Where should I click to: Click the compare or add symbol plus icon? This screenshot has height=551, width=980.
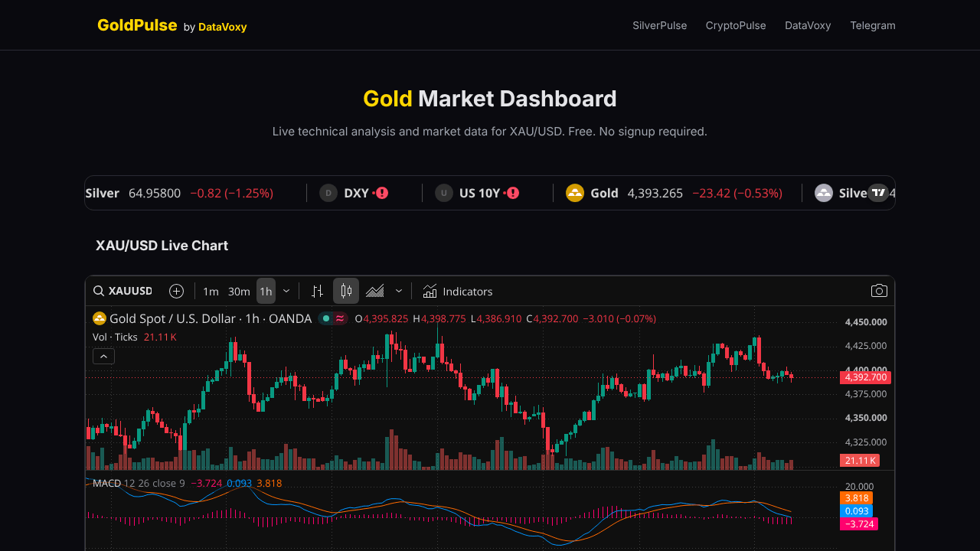177,291
